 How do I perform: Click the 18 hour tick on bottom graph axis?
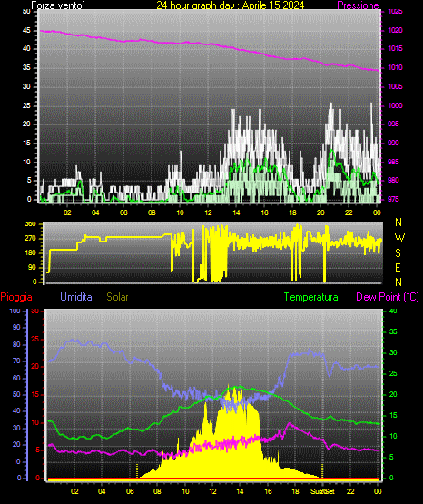coord(295,491)
